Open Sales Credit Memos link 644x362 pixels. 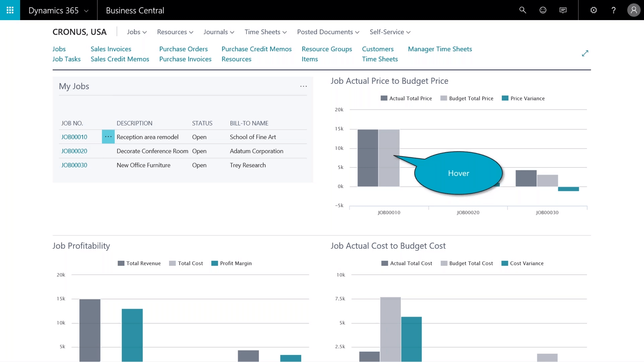pos(120,59)
